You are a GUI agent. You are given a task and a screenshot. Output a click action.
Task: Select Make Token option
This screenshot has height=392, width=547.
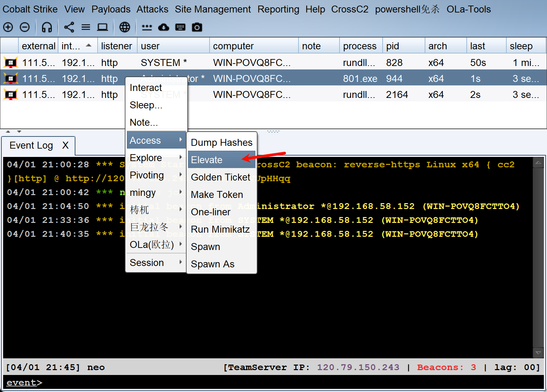point(222,194)
